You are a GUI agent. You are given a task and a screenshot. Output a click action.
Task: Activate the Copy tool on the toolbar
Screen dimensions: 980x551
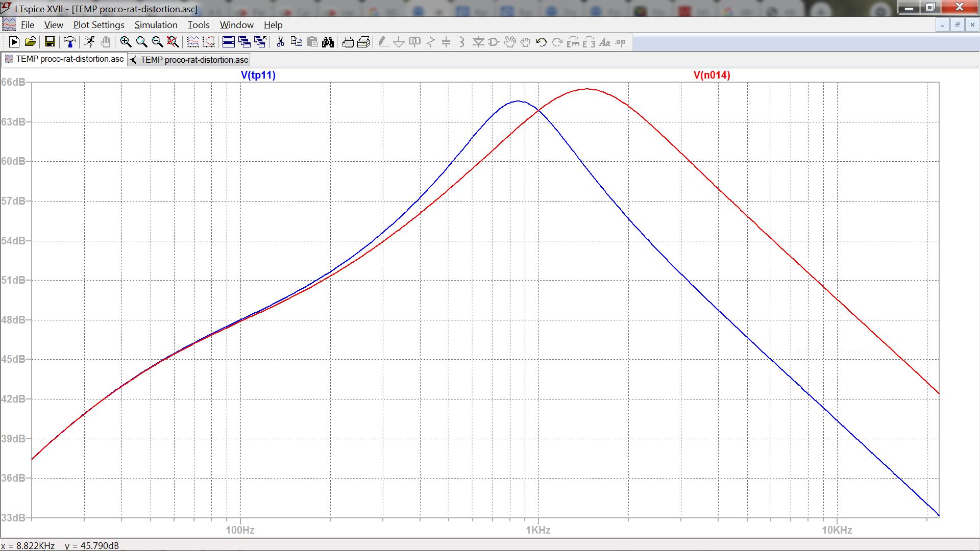pyautogui.click(x=296, y=42)
